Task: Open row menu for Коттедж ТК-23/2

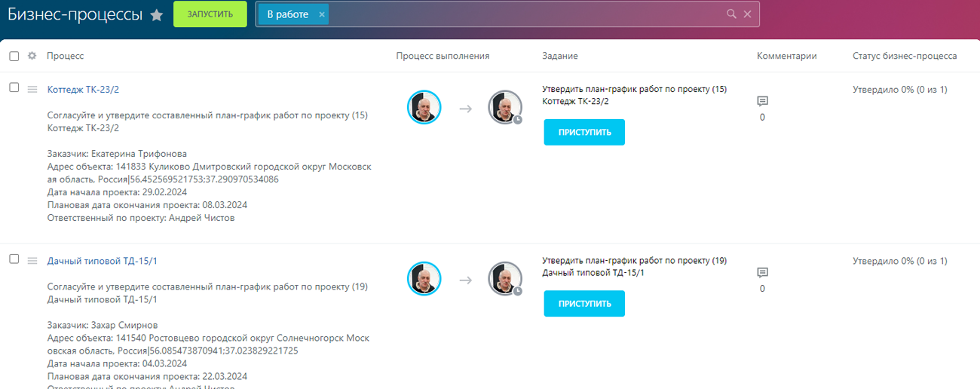Action: click(x=32, y=90)
